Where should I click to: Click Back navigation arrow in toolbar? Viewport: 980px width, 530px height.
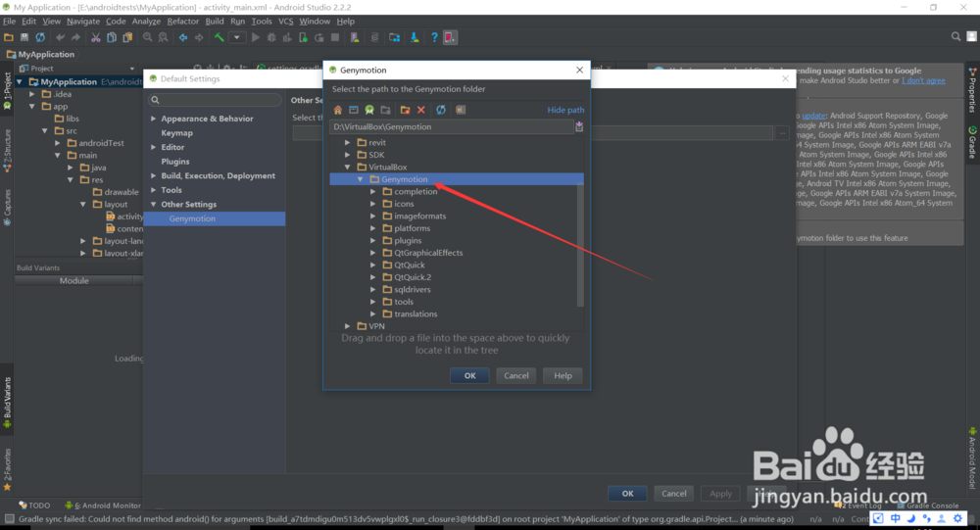(x=183, y=37)
